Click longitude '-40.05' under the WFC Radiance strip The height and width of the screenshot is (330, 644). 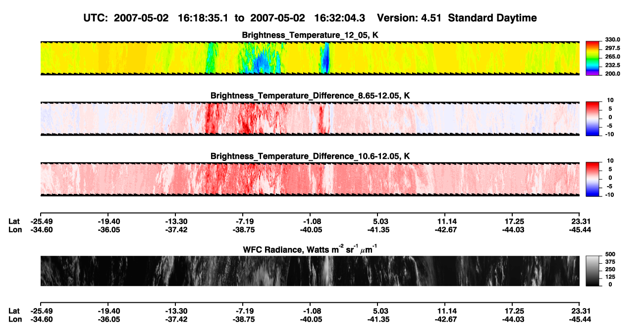pyautogui.click(x=312, y=320)
